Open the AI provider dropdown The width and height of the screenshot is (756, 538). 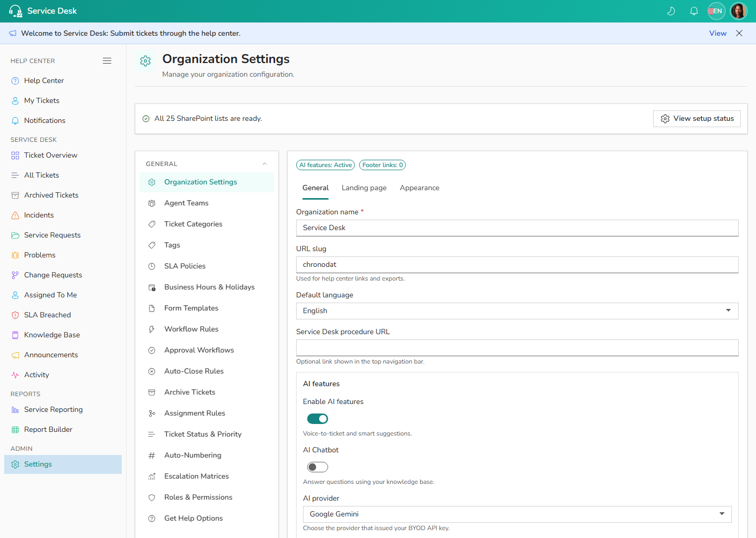tap(517, 514)
